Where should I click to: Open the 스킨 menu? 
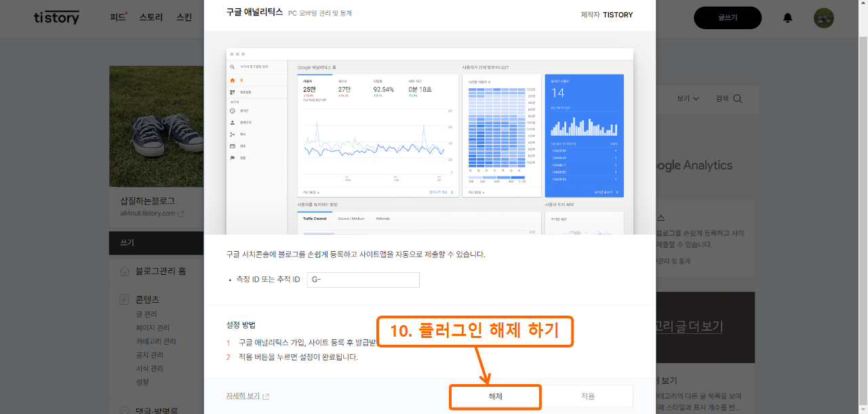click(x=184, y=18)
